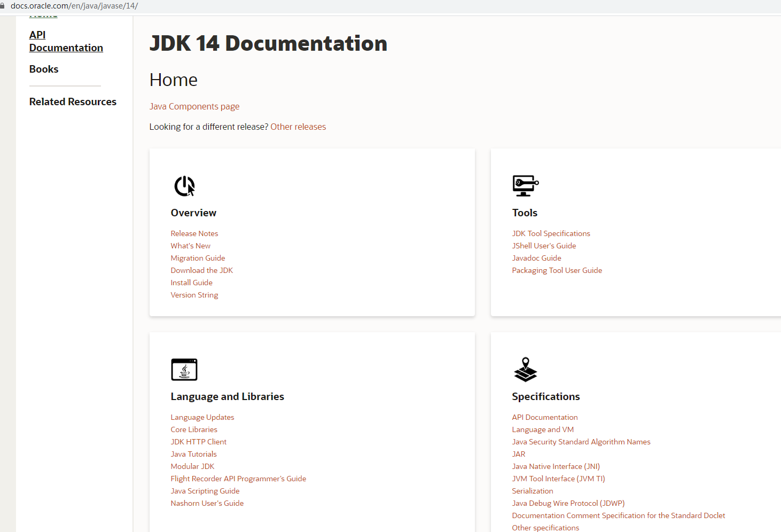
Task: Open Core Libraries link
Action: pos(194,429)
